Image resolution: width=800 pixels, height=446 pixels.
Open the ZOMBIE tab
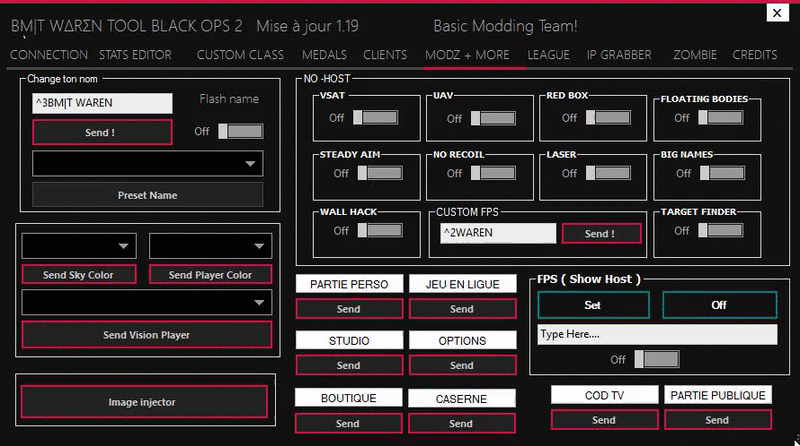(695, 55)
